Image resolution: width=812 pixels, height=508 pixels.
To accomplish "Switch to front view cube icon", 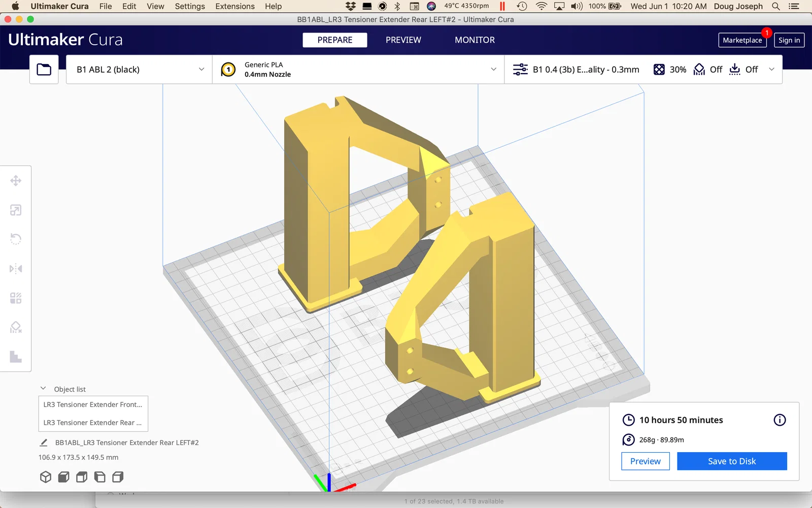I will click(63, 477).
